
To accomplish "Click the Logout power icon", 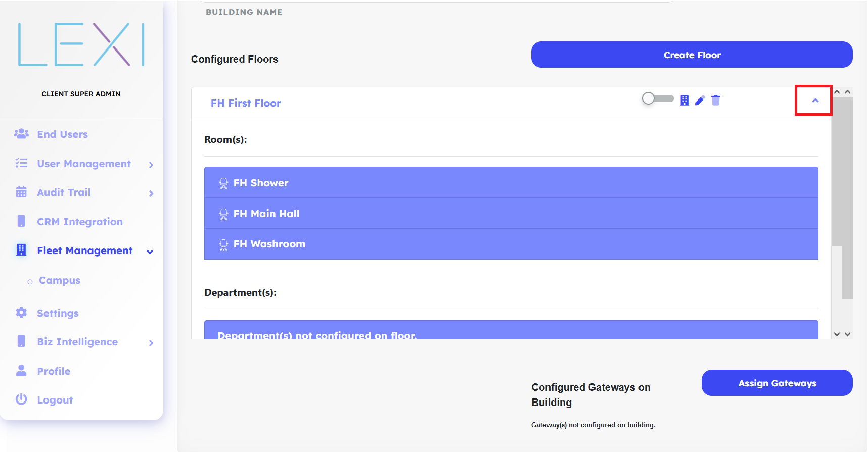I will click(21, 399).
